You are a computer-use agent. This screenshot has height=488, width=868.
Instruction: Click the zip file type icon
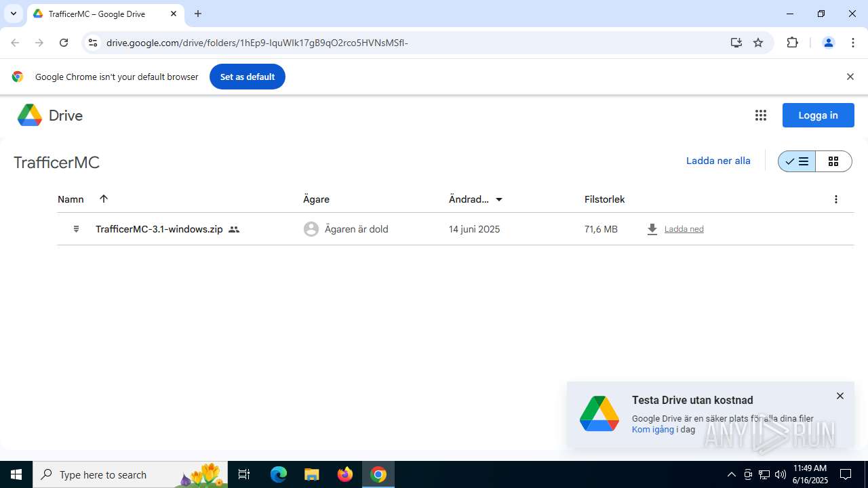(76, 229)
